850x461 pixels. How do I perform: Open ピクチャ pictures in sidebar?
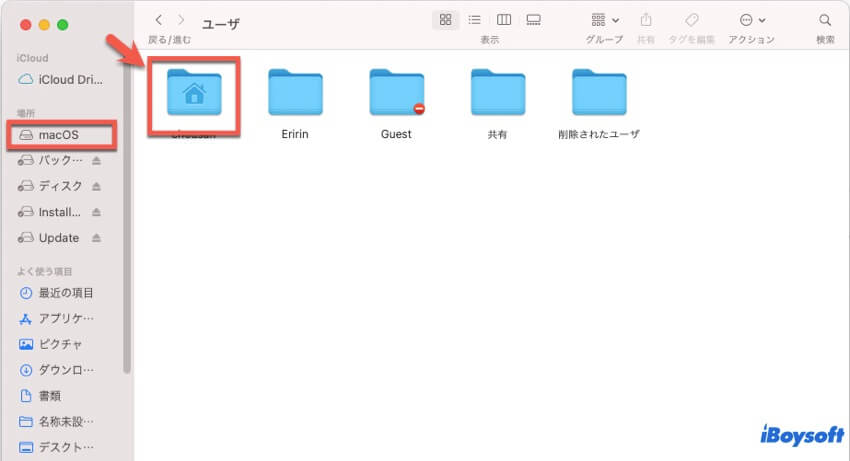tap(50, 344)
